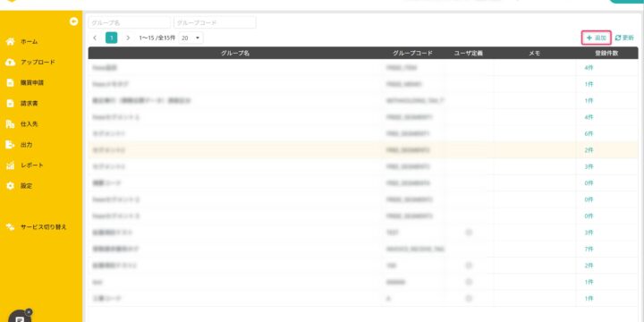Tick the ユーザ定義 checkbox in the code A row
Viewport: 644px width, 322px height.
tap(469, 298)
